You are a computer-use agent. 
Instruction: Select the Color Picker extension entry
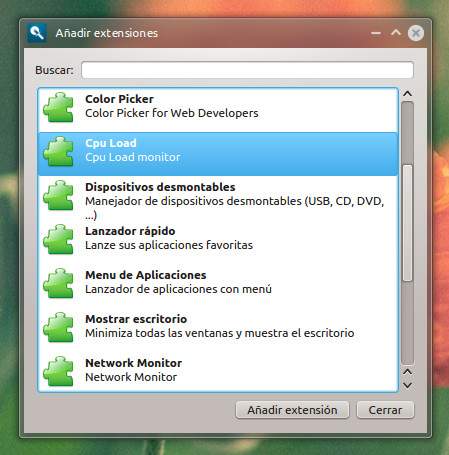click(x=218, y=110)
